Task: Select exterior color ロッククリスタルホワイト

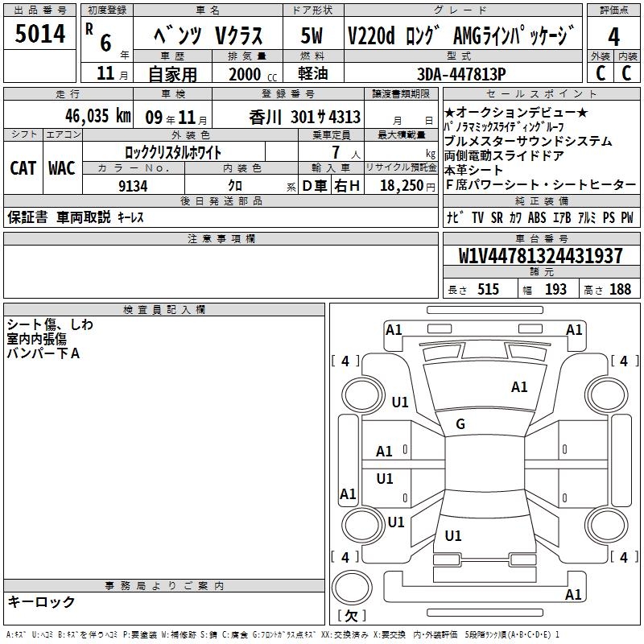Action: click(x=173, y=151)
